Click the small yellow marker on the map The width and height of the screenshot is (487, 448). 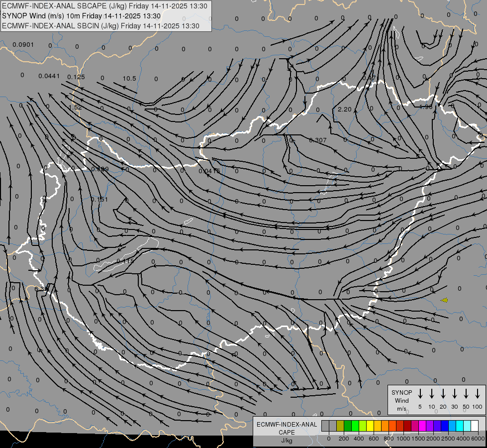[444, 300]
